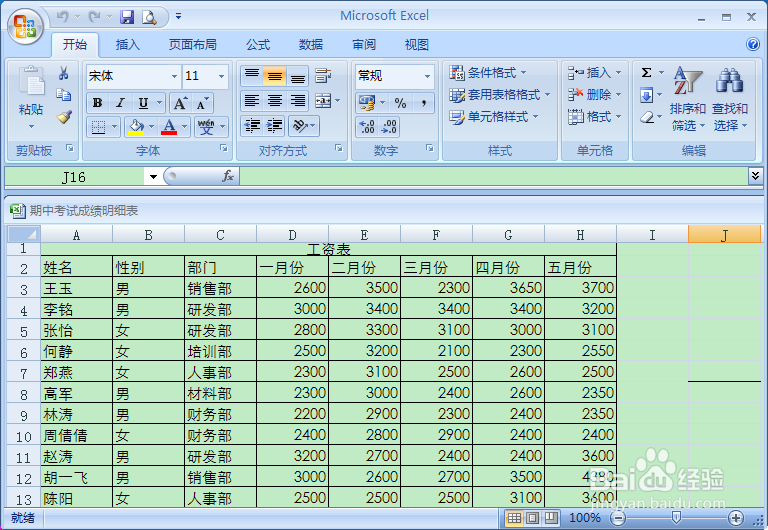Align text to middle of cell
The height and width of the screenshot is (530, 768).
(x=274, y=75)
